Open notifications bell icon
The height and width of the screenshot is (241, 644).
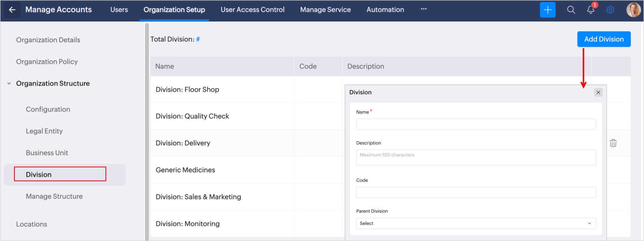point(590,10)
